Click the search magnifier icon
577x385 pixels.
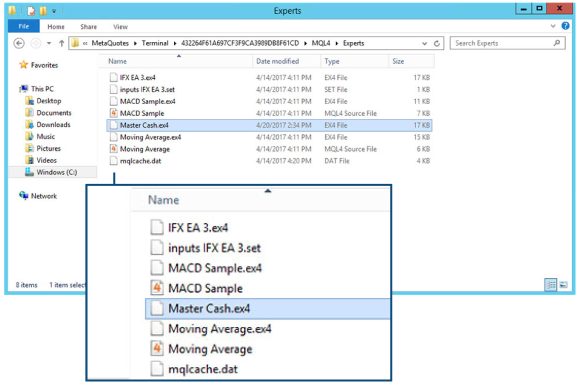pos(557,43)
